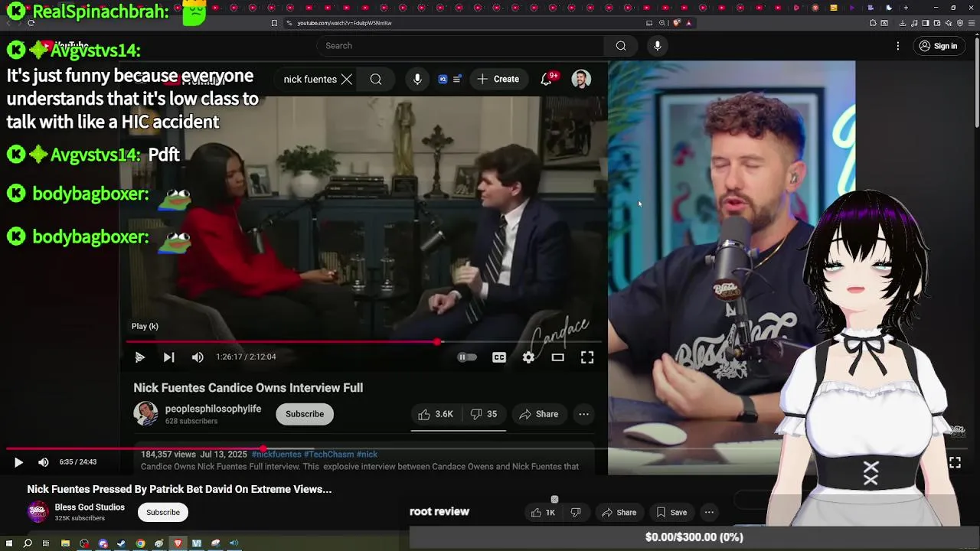Image resolution: width=980 pixels, height=551 pixels.
Task: Open Brave Shields lion icon
Action: pos(676,23)
